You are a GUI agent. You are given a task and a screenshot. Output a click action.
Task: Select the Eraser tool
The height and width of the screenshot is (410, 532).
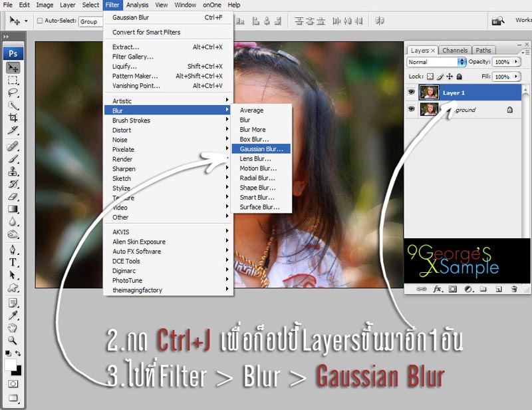13,196
